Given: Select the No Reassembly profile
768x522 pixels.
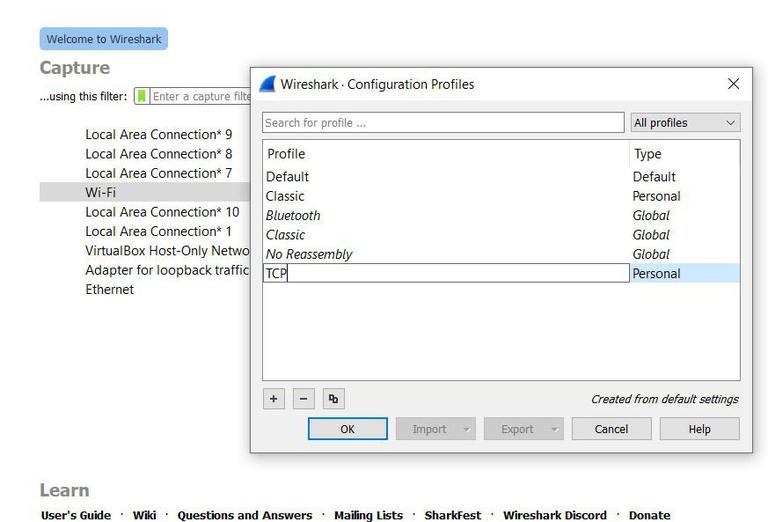Looking at the screenshot, I should (x=501, y=254).
